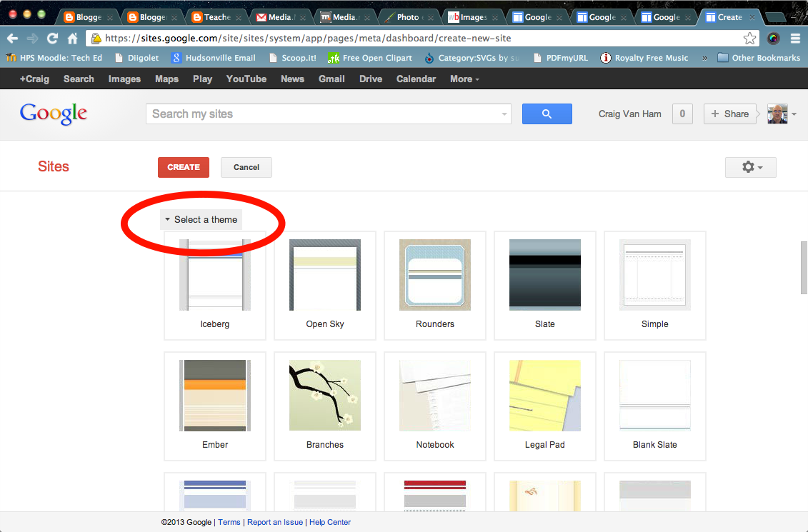Image resolution: width=808 pixels, height=532 pixels.
Task: Open the account dropdown arrow beside photo
Action: [x=794, y=114]
